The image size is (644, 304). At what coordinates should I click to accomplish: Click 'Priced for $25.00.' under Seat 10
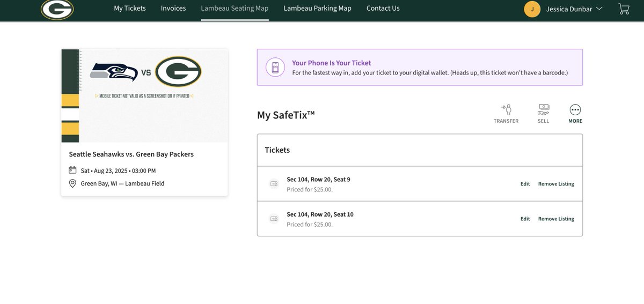[310, 225]
